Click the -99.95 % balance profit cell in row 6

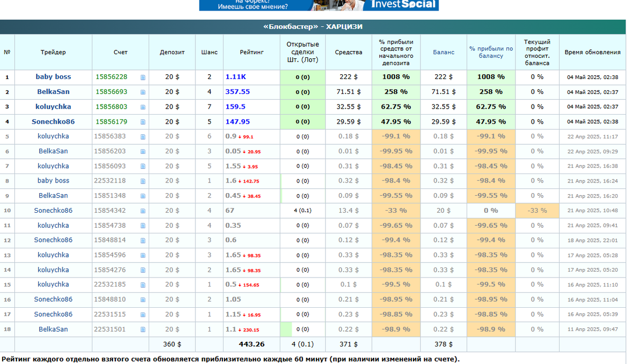pyautogui.click(x=491, y=151)
